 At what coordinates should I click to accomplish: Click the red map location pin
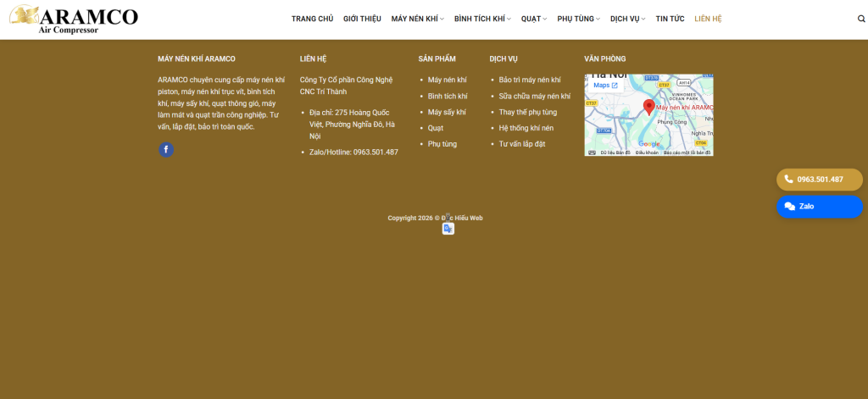click(x=648, y=107)
